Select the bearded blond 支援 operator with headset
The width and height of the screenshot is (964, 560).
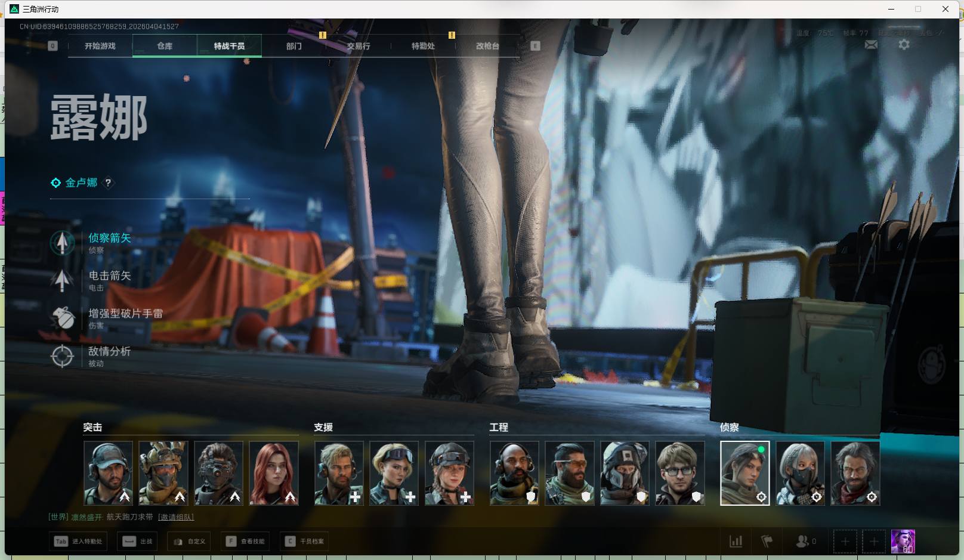click(x=339, y=473)
